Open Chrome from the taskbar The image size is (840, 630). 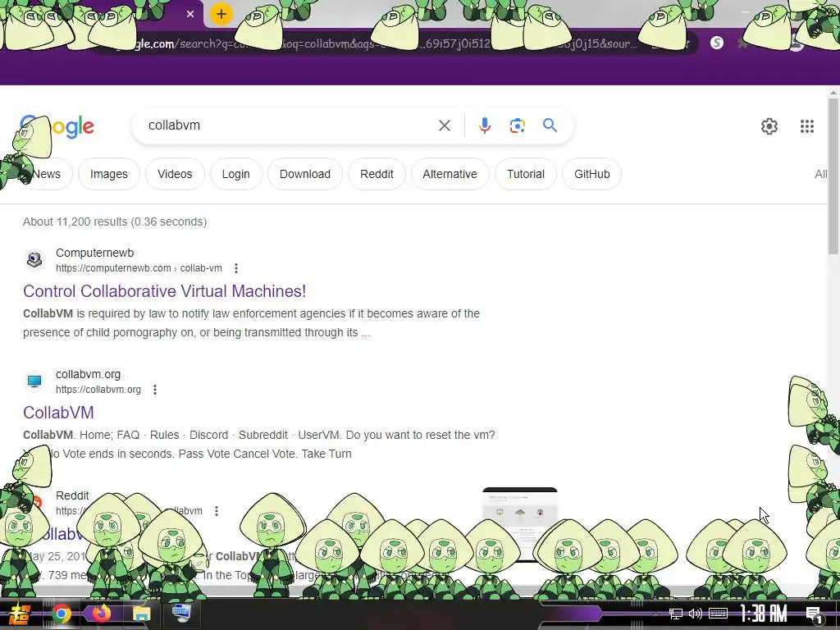pos(61,614)
